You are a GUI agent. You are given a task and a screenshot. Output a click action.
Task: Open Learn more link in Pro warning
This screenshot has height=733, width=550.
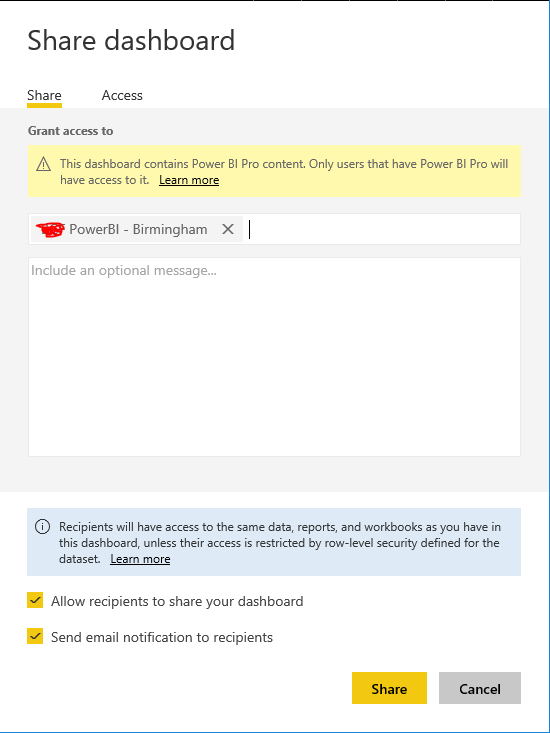tap(189, 180)
